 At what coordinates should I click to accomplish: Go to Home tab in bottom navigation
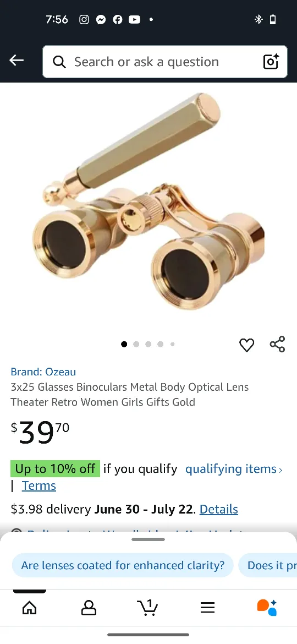tap(29, 608)
